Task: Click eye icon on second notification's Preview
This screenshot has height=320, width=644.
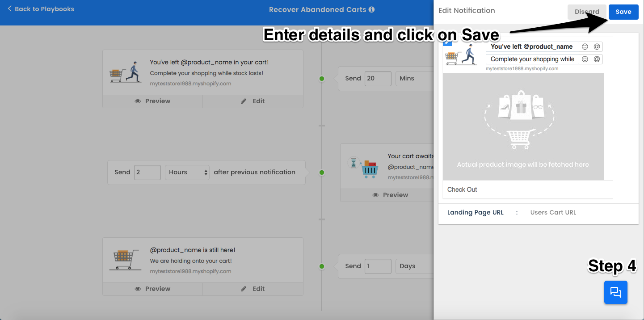Action: (376, 195)
